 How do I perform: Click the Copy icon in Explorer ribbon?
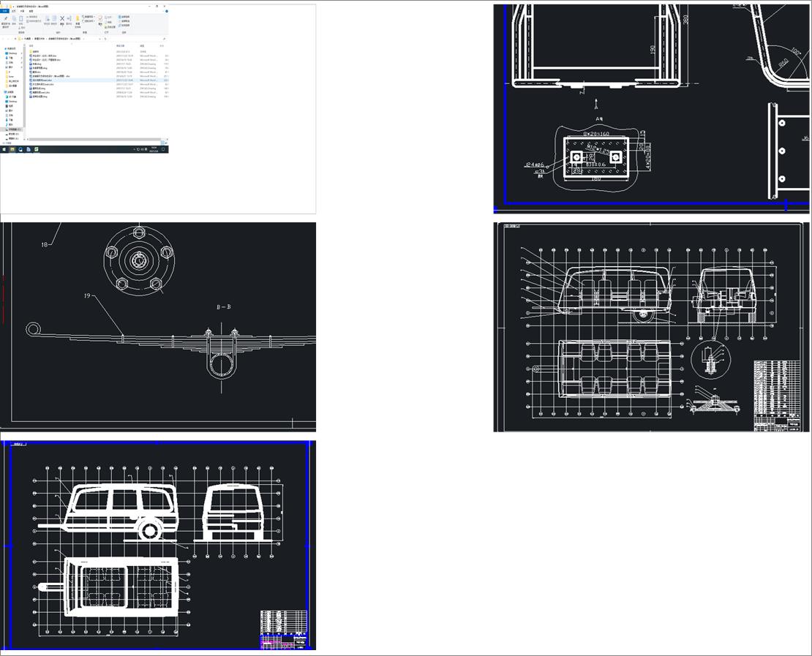14,18
